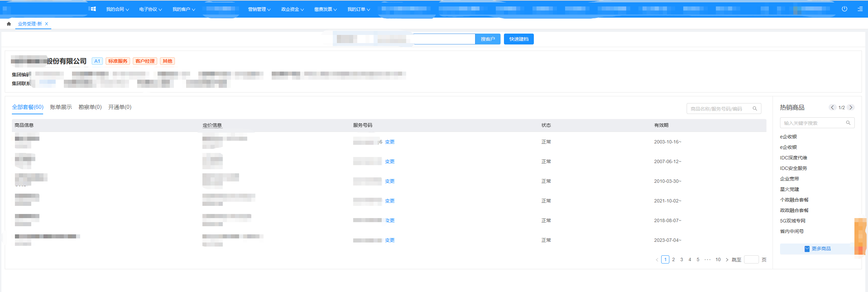868x292 pixels.
Task: Close the 业务受理-新 tab
Action: coord(47,24)
